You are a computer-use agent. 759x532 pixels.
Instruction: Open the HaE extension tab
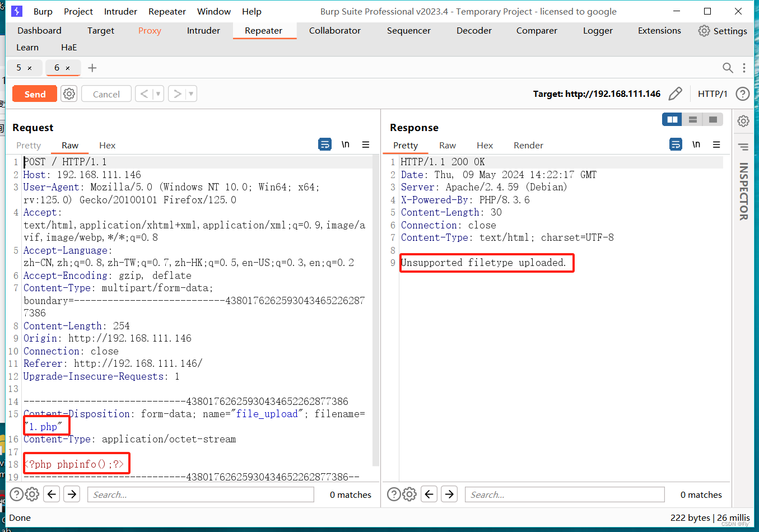click(x=69, y=48)
